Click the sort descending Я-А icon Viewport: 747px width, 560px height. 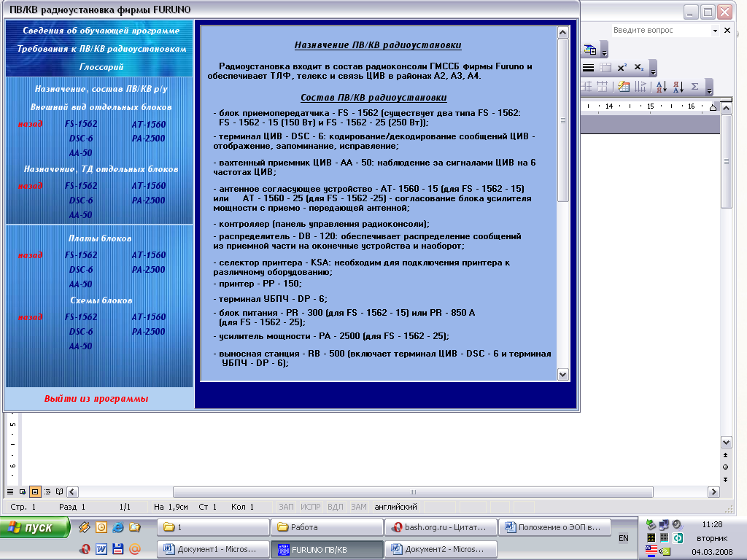678,87
